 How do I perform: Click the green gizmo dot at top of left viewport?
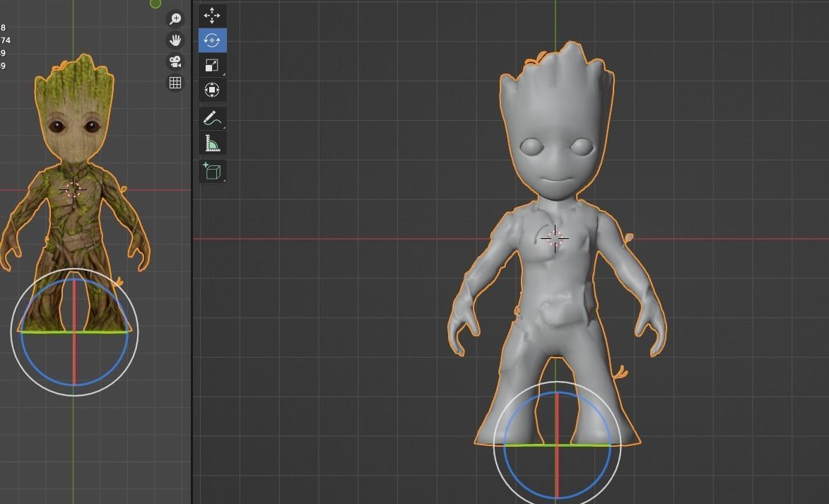click(x=155, y=4)
